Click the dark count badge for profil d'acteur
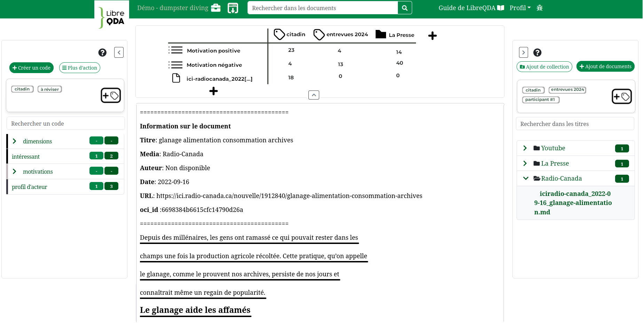This screenshot has width=644, height=324. coord(111,186)
